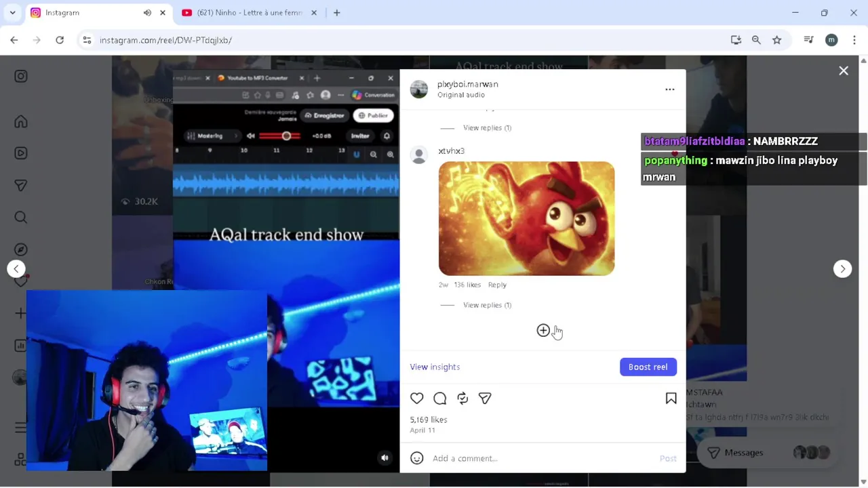The height and width of the screenshot is (488, 868).
Task: Open Chrome's three-dot menu
Action: (854, 40)
